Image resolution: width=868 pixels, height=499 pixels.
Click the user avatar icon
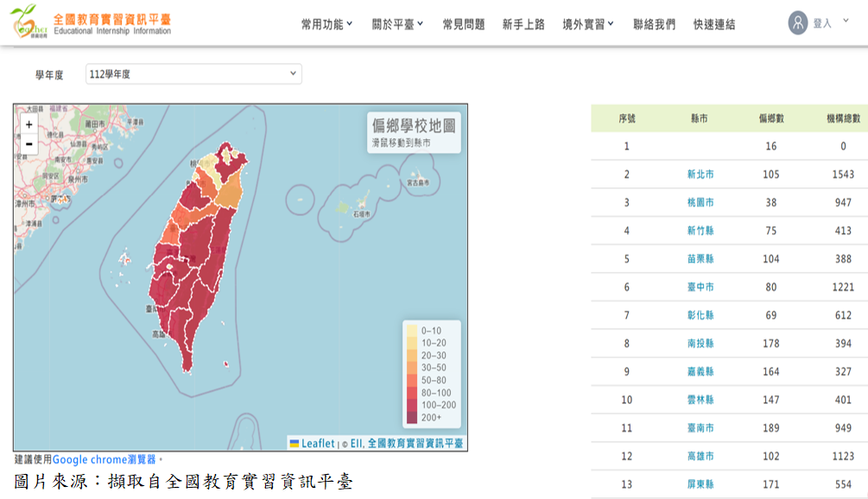coord(798,23)
